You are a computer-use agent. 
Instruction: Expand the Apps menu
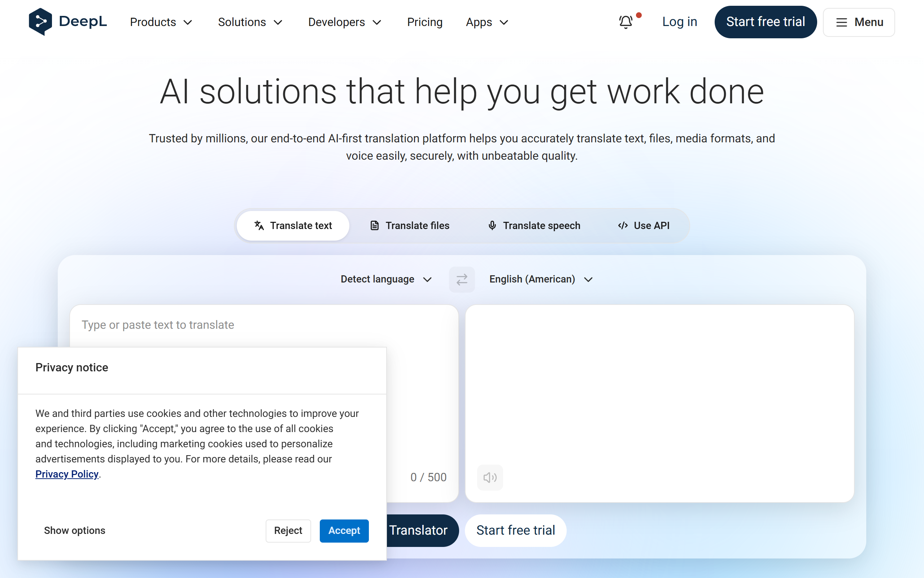click(487, 22)
